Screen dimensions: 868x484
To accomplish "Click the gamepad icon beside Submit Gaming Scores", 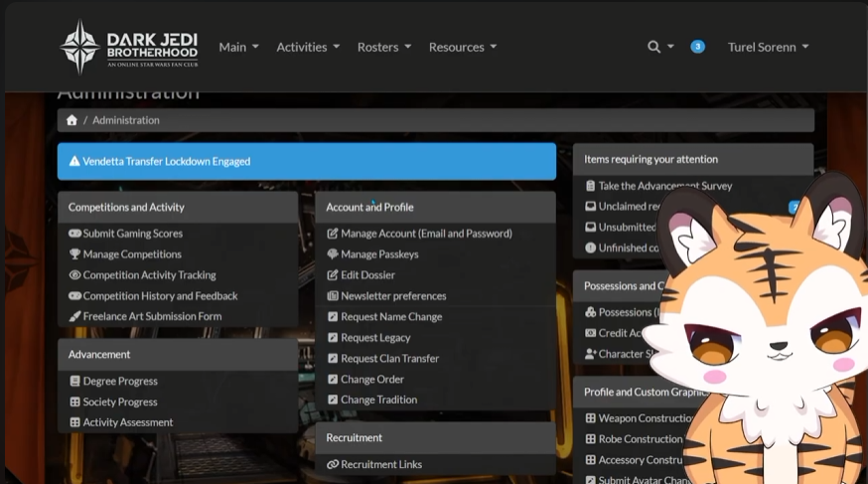I will (74, 234).
